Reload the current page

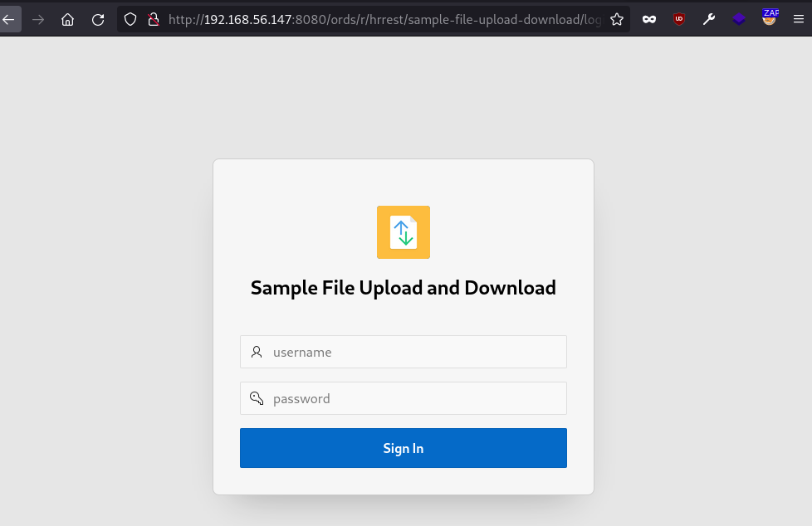click(x=98, y=20)
